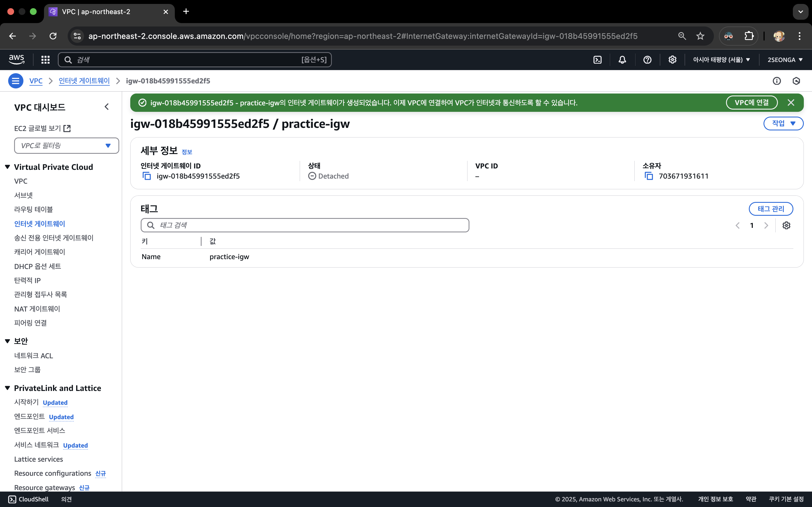The height and width of the screenshot is (507, 812).
Task: Open the help question mark icon
Action: tap(647, 60)
